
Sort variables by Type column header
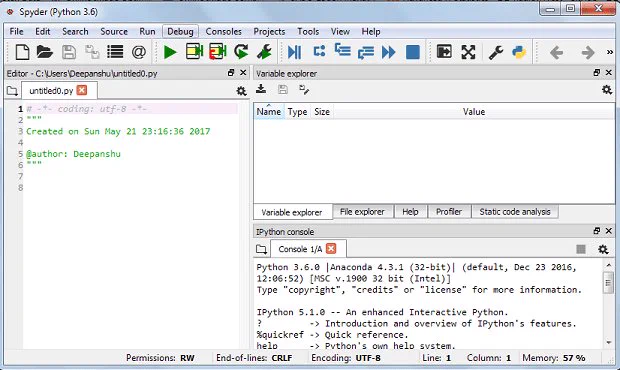click(x=297, y=112)
